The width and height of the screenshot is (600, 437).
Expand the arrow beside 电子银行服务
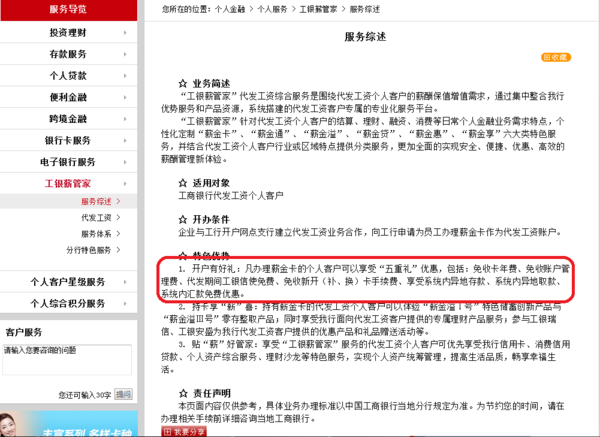coord(125,162)
